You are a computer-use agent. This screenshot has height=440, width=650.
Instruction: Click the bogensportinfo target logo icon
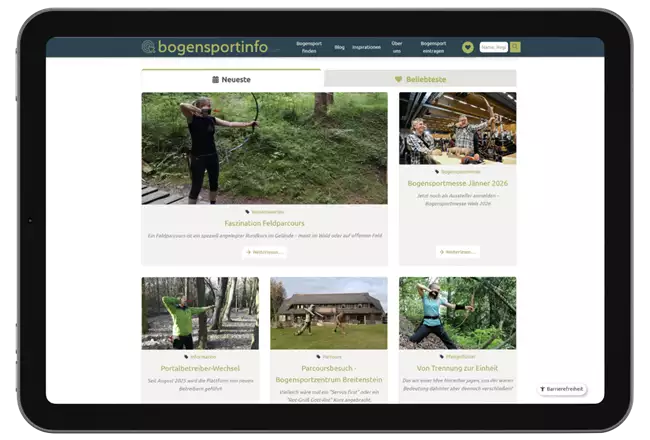click(x=148, y=47)
